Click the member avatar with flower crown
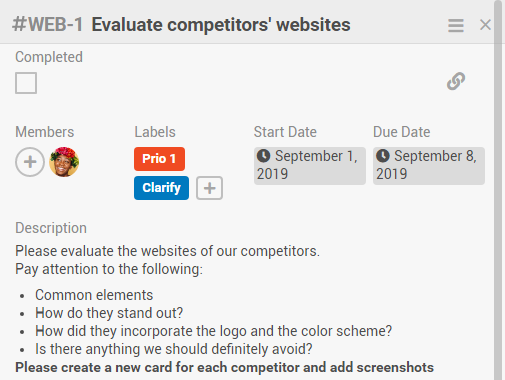 coord(64,162)
